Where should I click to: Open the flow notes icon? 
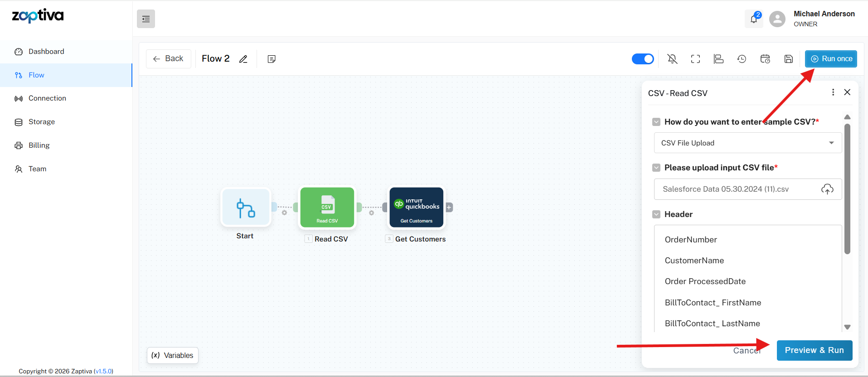tap(272, 59)
